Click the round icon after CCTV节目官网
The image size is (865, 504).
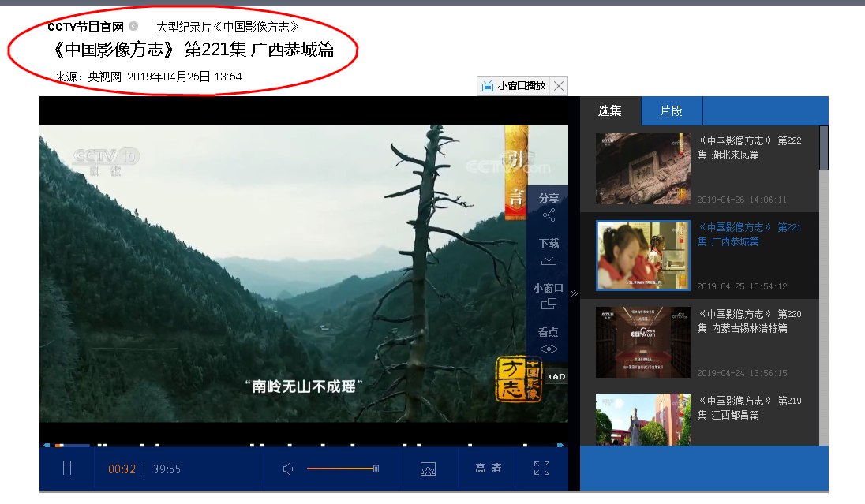click(x=133, y=26)
